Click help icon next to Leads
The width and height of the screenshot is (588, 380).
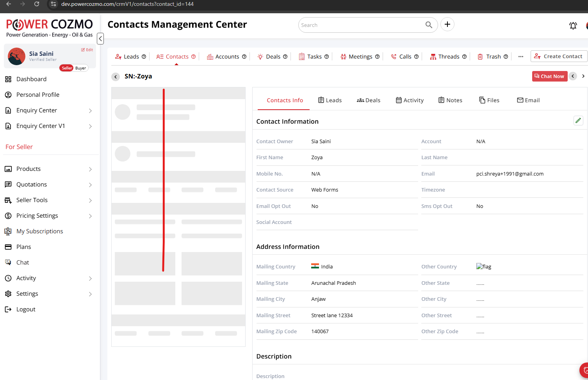tap(144, 57)
